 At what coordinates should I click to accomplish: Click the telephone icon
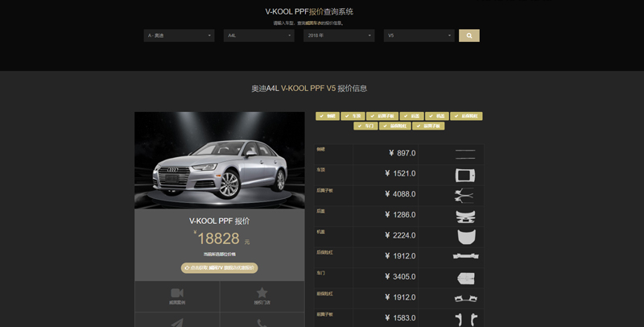coord(262,323)
